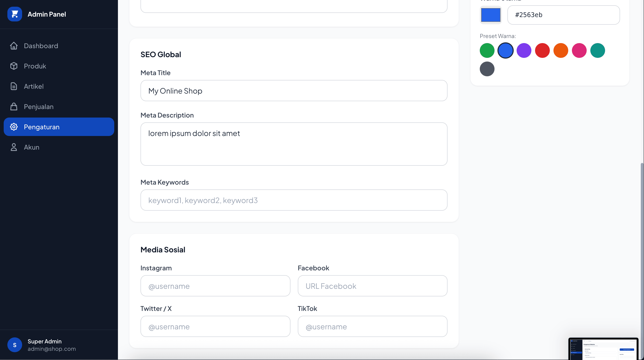The image size is (644, 360).
Task: Choose the purple preset color
Action: pyautogui.click(x=524, y=50)
